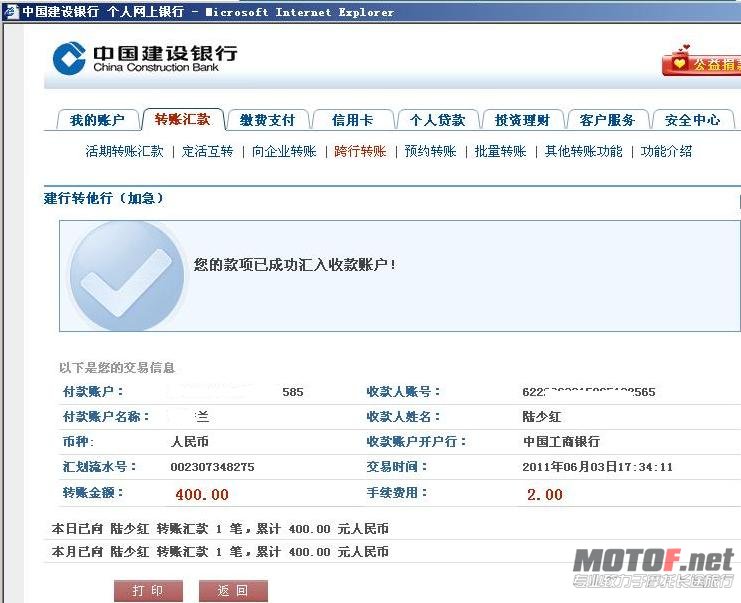Click the IE page icon in title bar

[10, 10]
